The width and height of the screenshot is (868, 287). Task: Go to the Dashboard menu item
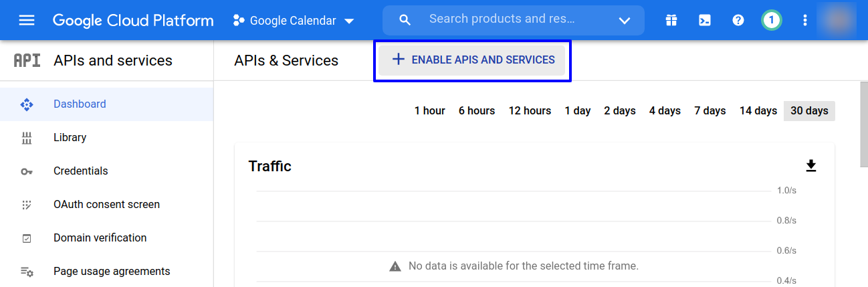[x=80, y=104]
